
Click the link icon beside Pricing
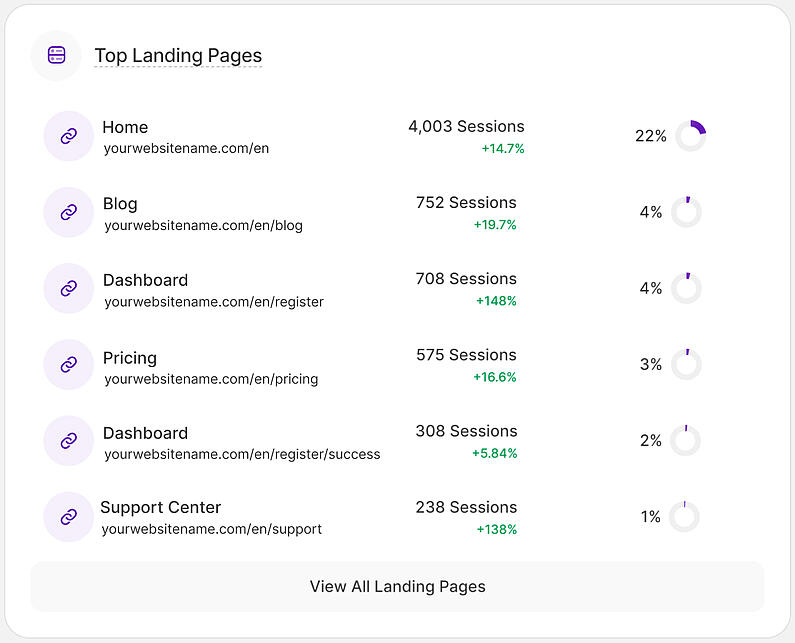(x=69, y=364)
